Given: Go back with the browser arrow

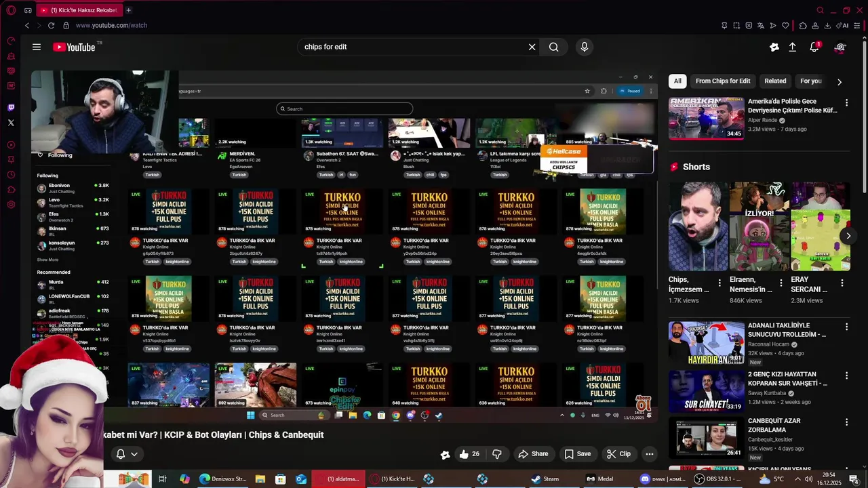Looking at the screenshot, I should click(x=27, y=25).
